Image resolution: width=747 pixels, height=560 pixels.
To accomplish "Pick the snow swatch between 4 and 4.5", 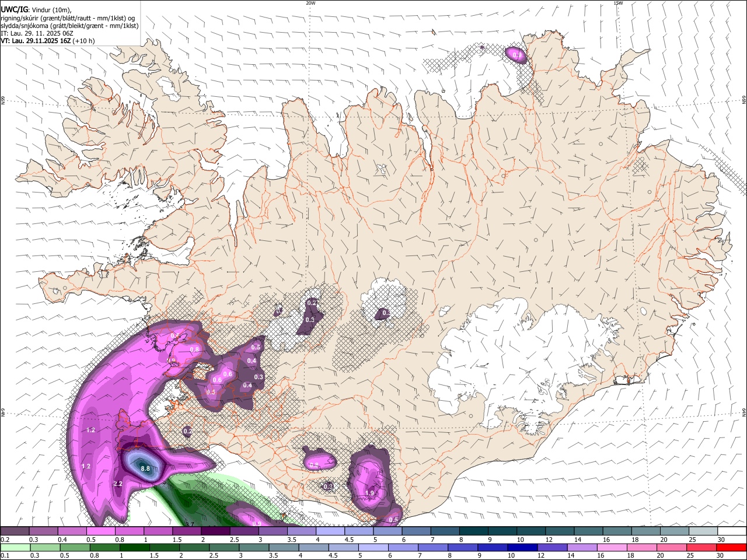I will (x=330, y=531).
